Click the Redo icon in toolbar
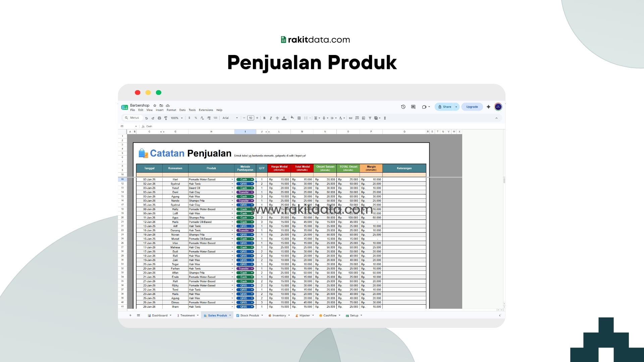The height and width of the screenshot is (362, 644). [153, 118]
